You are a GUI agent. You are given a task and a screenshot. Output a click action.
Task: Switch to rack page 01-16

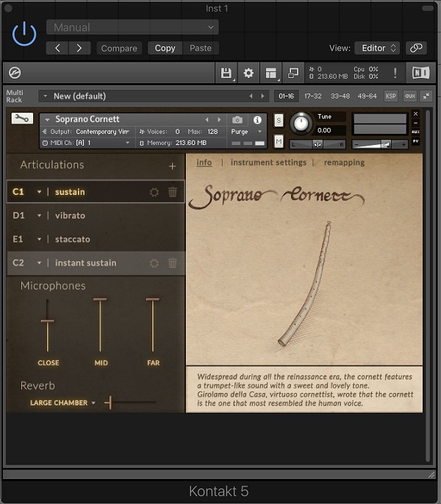pos(286,96)
